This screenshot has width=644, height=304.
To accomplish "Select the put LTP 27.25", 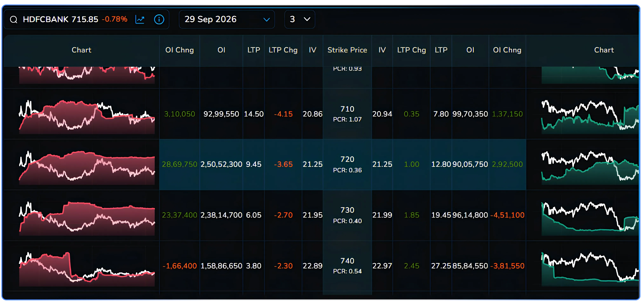I will tap(441, 266).
